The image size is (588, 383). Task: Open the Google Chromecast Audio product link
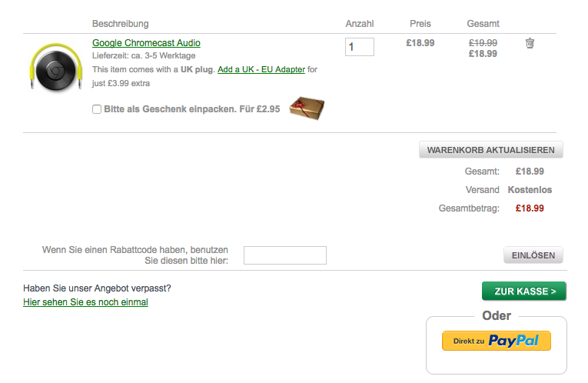coord(146,43)
